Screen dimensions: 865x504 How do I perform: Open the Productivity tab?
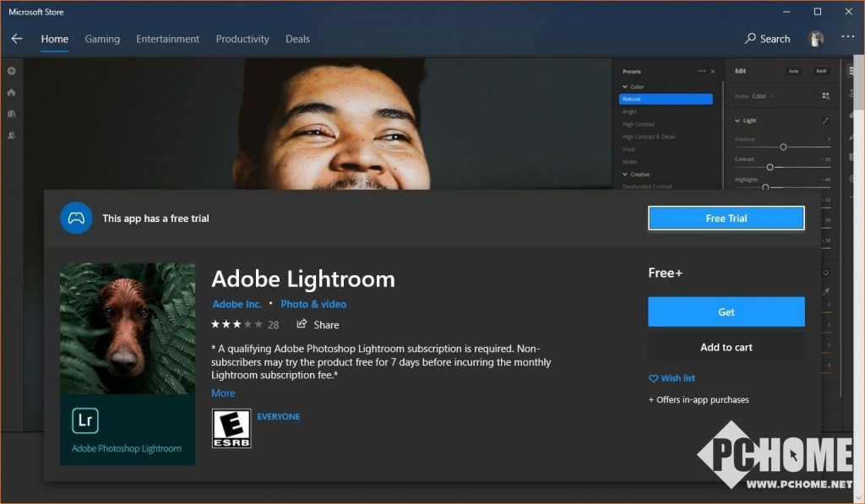point(242,39)
